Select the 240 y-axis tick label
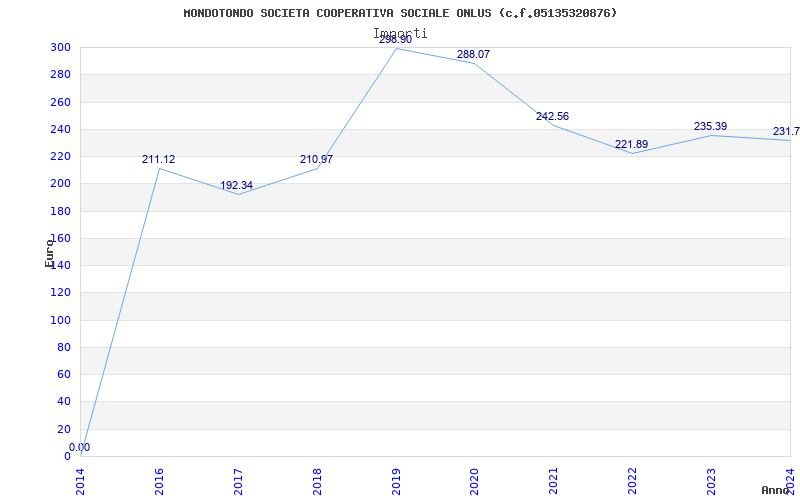800x500 pixels. tap(60, 129)
